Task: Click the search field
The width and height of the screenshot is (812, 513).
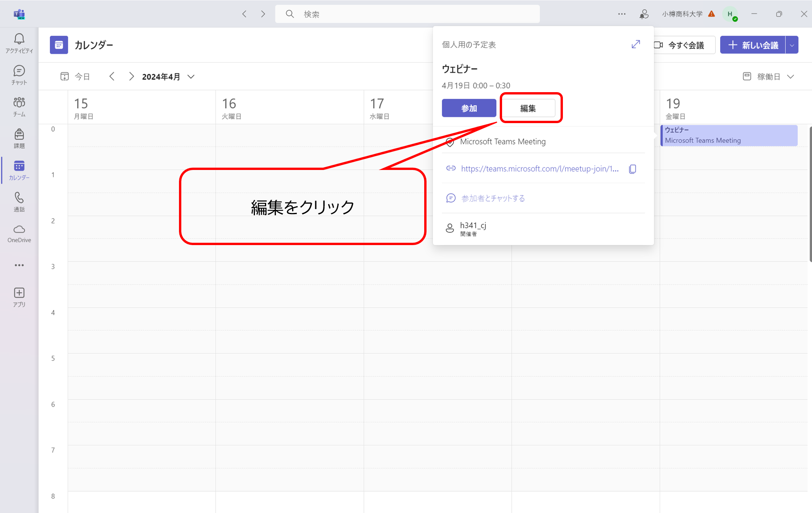Action: point(407,14)
